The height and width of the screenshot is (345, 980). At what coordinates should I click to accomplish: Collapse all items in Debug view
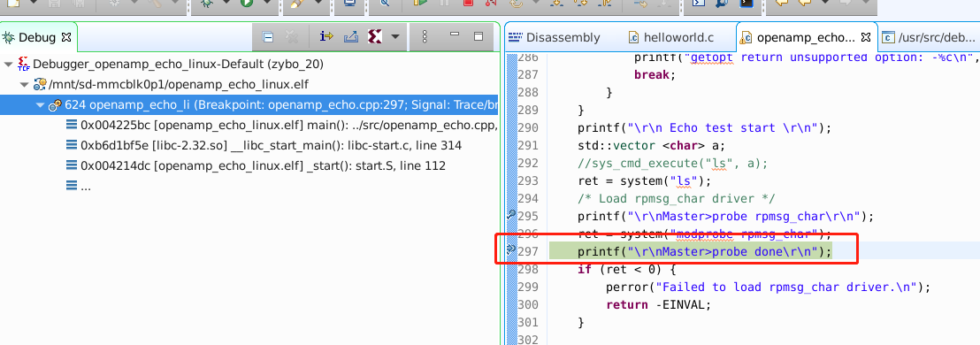click(267, 37)
